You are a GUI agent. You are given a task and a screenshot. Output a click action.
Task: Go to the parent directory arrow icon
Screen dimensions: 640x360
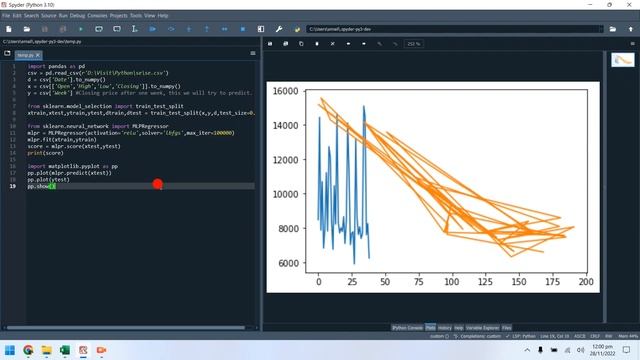tap(631, 29)
